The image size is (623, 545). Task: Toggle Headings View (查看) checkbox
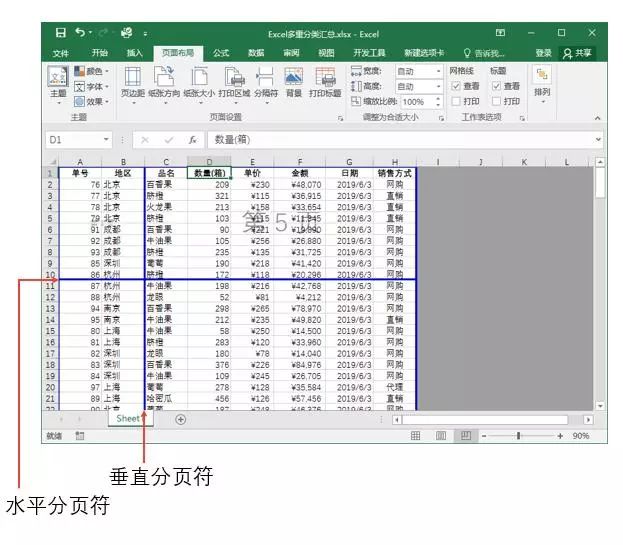point(496,86)
